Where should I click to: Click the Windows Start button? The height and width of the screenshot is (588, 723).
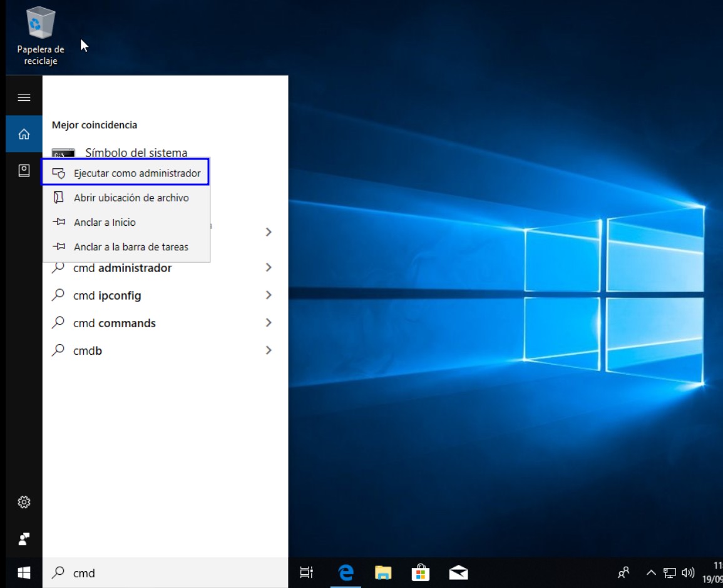point(24,573)
